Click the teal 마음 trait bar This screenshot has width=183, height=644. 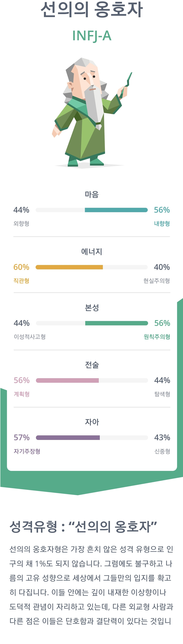tap(92, 210)
